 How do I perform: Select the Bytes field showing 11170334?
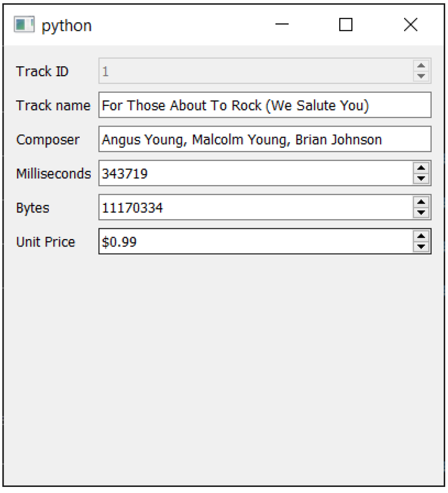256,207
